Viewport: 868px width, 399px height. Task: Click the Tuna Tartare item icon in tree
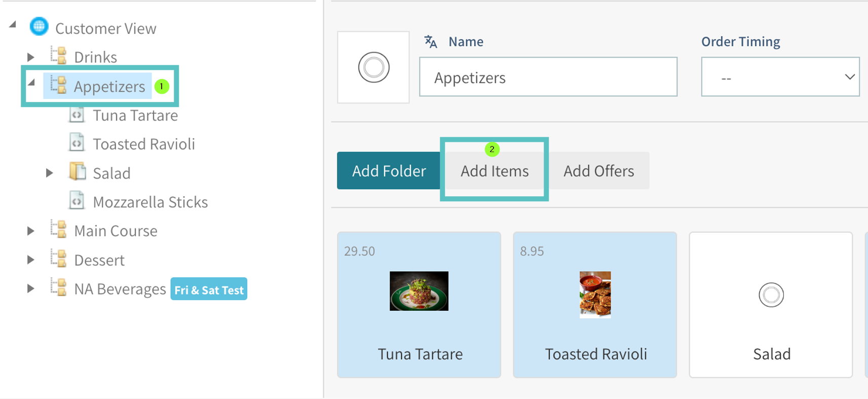tap(77, 115)
